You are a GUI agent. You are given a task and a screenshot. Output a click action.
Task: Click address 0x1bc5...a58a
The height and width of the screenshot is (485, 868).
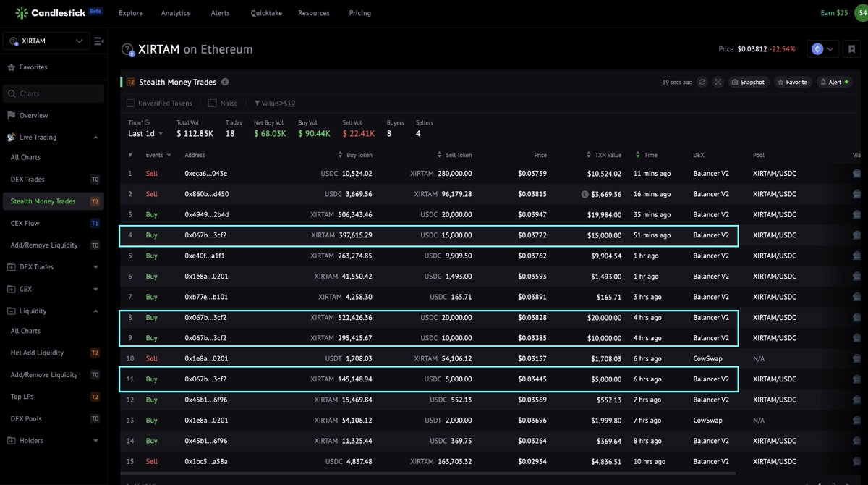tap(206, 461)
